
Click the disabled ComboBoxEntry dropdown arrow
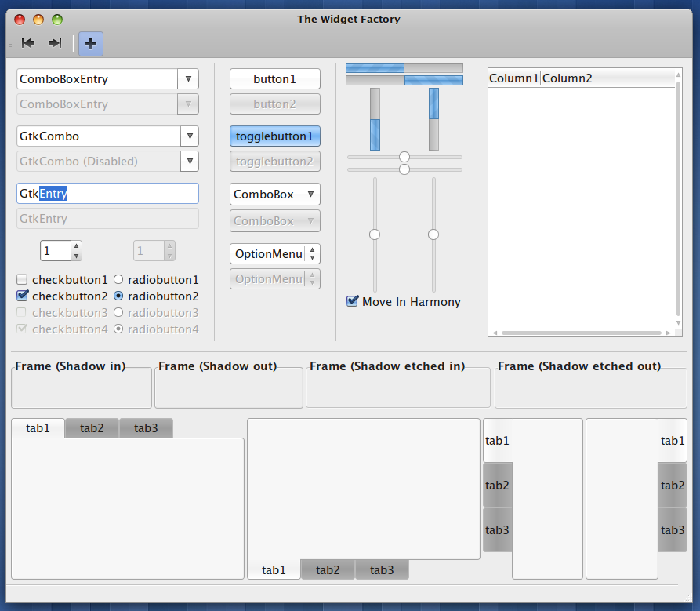[x=188, y=104]
